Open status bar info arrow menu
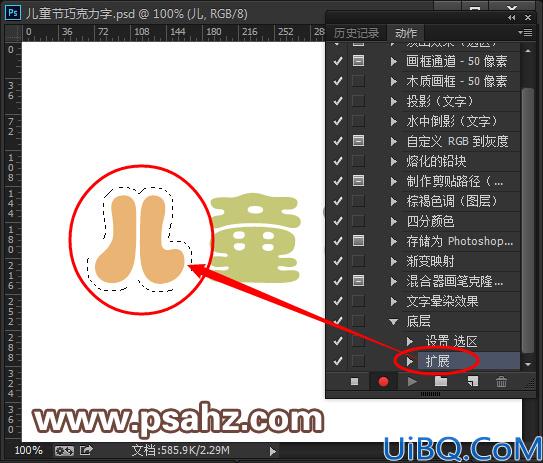This screenshot has height=463, width=543. [273, 451]
